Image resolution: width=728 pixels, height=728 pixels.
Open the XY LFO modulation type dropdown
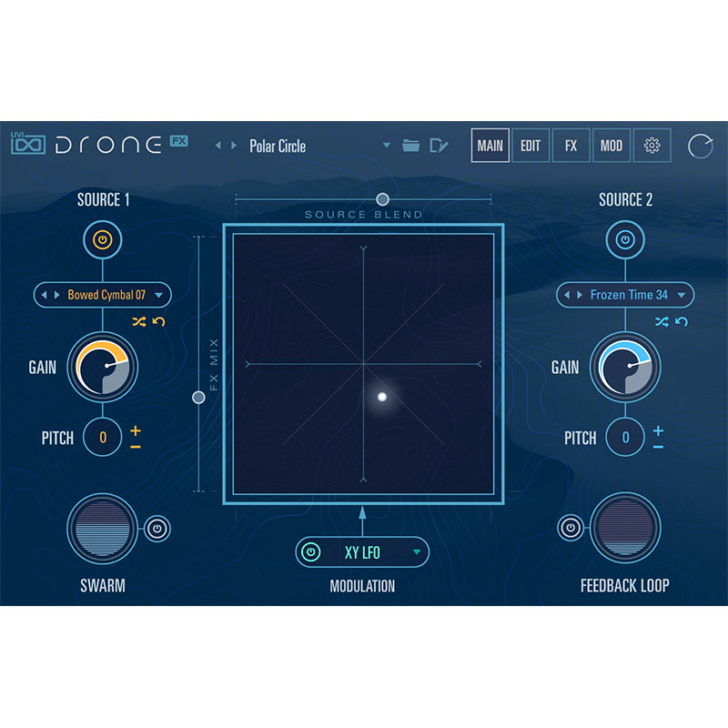(x=417, y=552)
